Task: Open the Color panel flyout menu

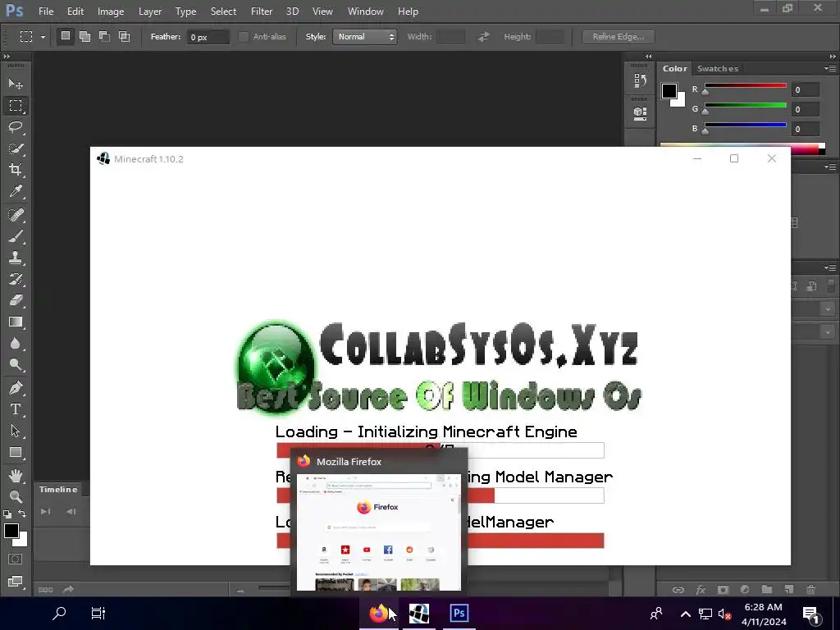Action: [x=830, y=69]
